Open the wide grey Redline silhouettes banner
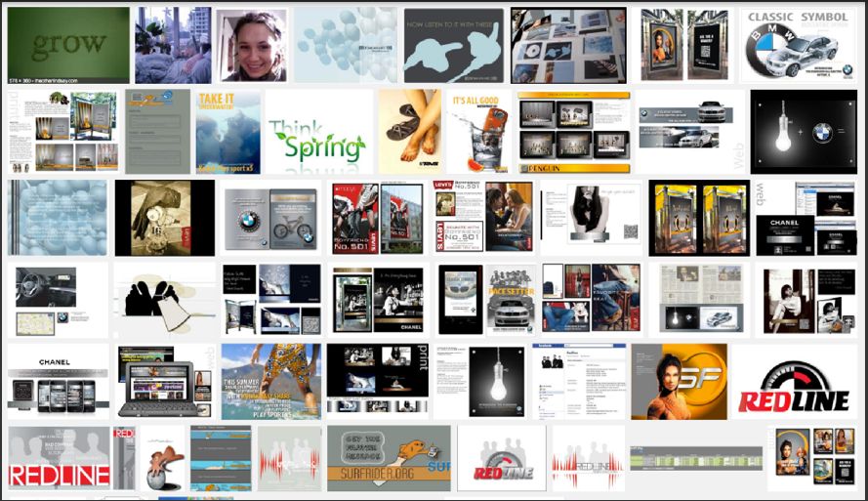 tap(59, 458)
